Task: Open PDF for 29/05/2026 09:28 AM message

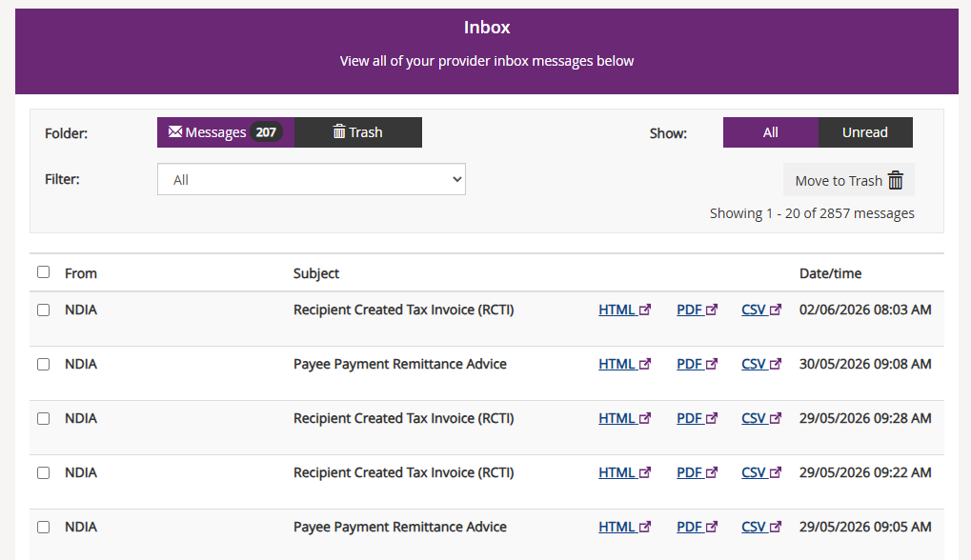Action: [x=697, y=418]
